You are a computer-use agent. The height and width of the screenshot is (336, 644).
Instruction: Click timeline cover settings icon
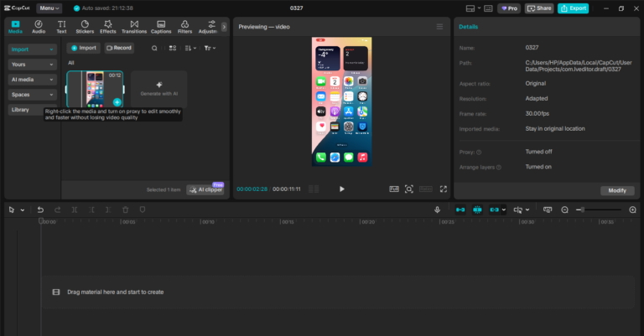548,210
